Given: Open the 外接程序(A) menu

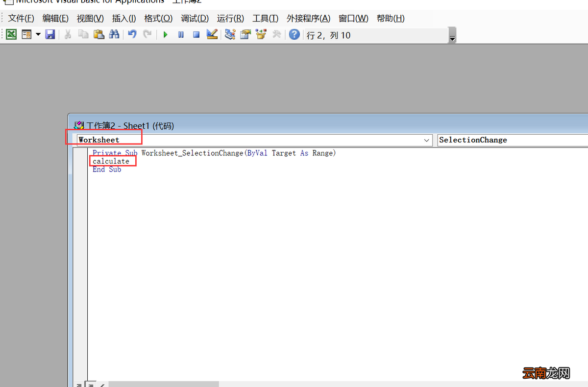Looking at the screenshot, I should point(308,18).
